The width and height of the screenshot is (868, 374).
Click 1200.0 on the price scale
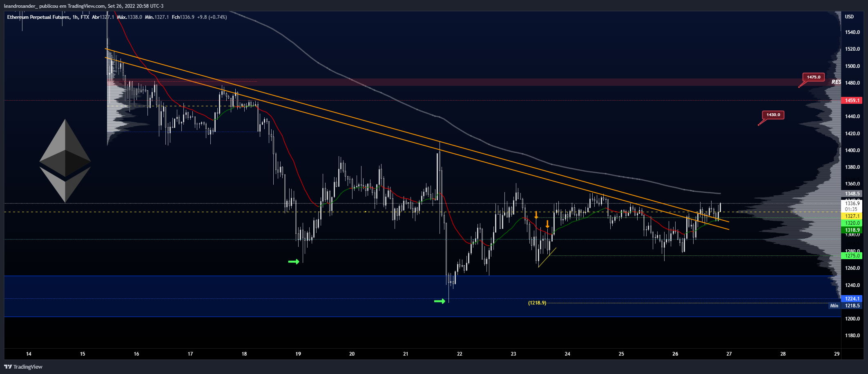pos(852,319)
